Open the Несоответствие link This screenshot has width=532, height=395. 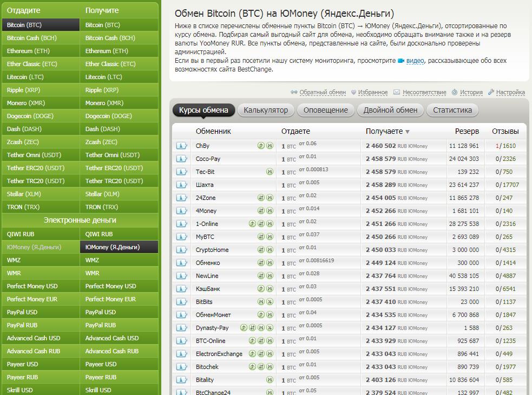[x=424, y=92]
